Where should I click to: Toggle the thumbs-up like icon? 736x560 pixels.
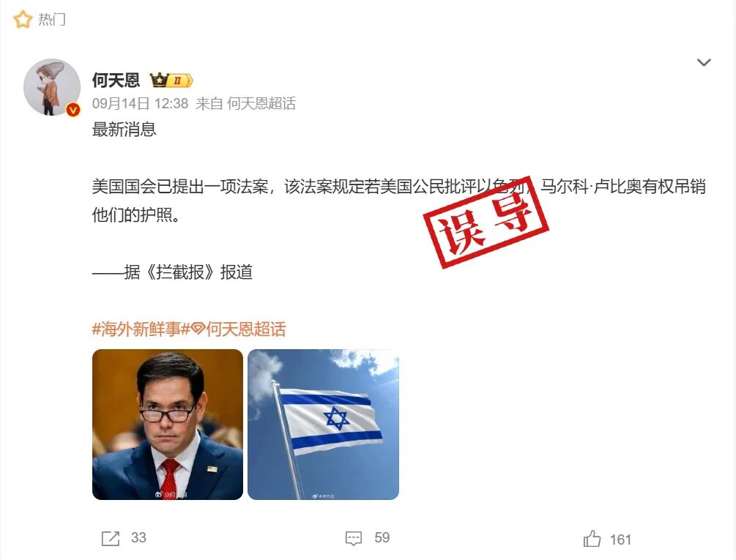click(x=592, y=539)
